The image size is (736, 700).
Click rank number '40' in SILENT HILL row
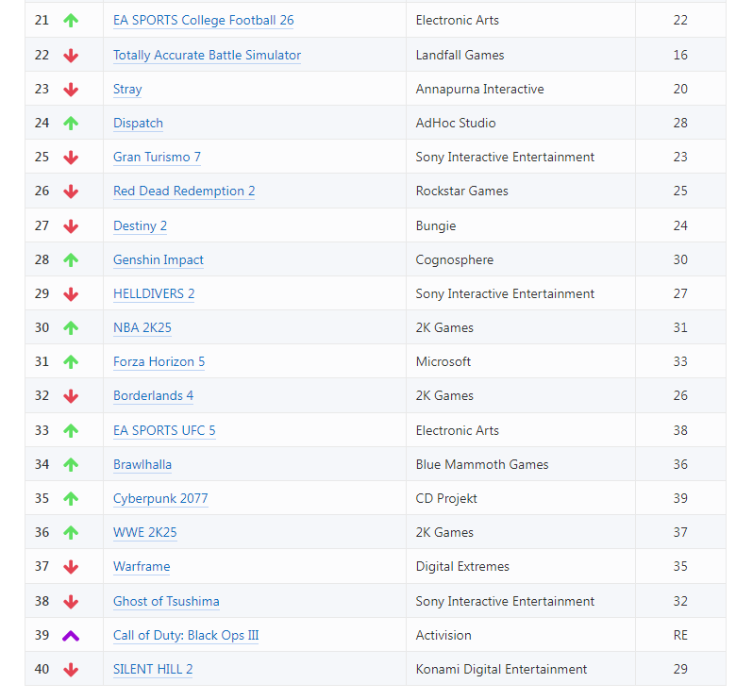(x=42, y=669)
